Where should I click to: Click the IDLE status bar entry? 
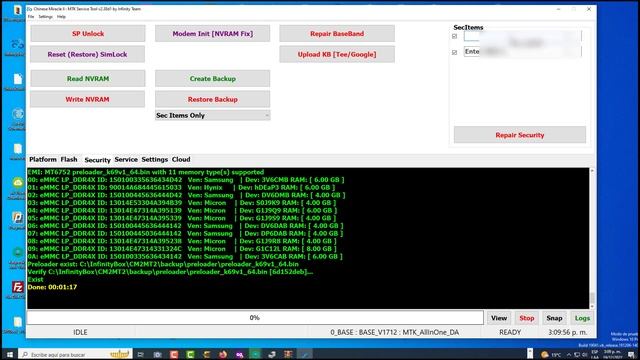click(x=80, y=332)
